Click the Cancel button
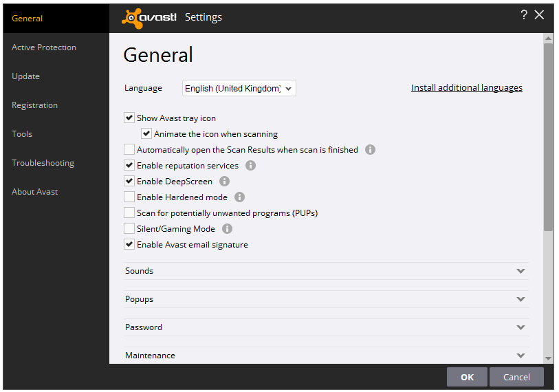 tap(516, 377)
